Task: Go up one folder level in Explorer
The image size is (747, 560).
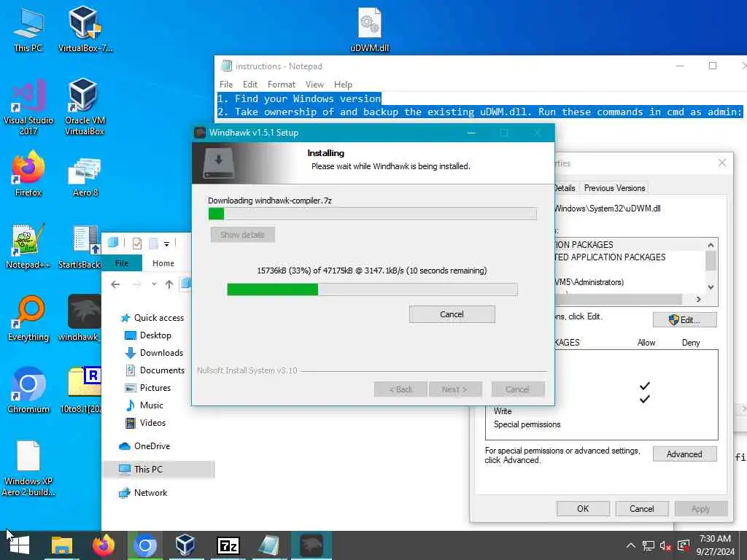Action: pyautogui.click(x=169, y=284)
